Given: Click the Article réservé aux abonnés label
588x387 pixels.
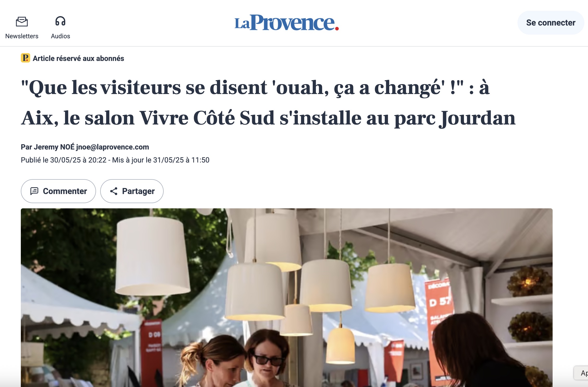Looking at the screenshot, I should 78,58.
